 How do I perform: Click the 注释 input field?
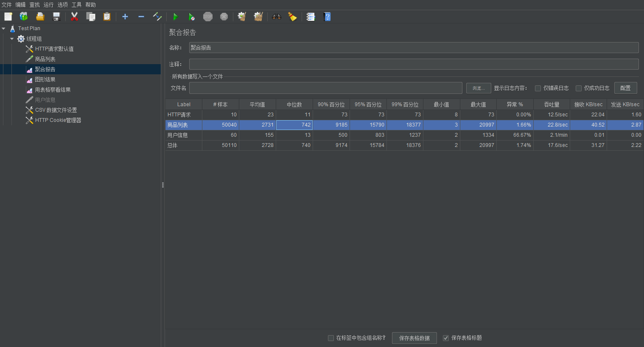(414, 64)
